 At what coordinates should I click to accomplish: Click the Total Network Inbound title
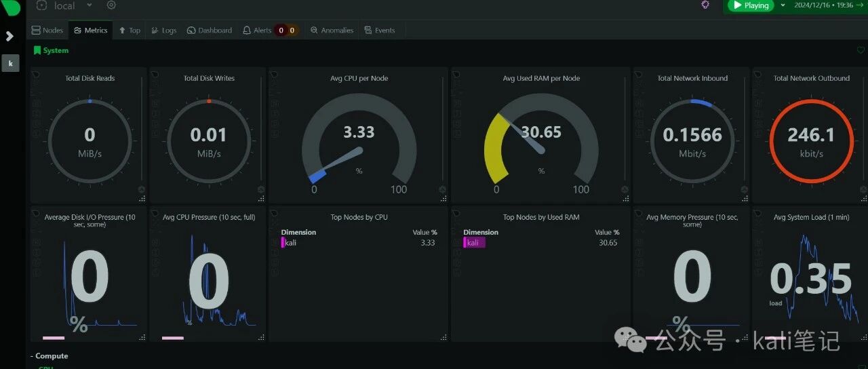tap(692, 79)
